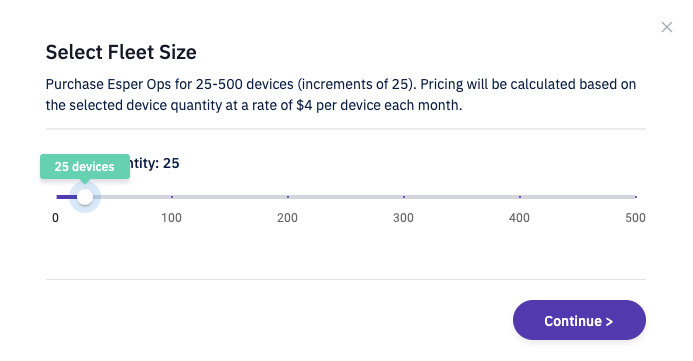Image resolution: width=693 pixels, height=361 pixels.
Task: Click the 500 label under the slider
Action: (x=635, y=218)
